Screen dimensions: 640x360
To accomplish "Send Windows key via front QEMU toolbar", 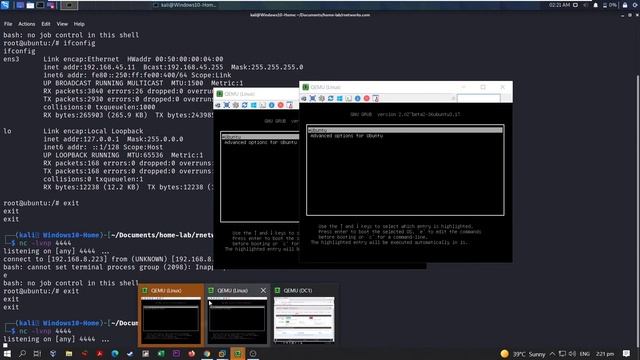I will [x=340, y=98].
